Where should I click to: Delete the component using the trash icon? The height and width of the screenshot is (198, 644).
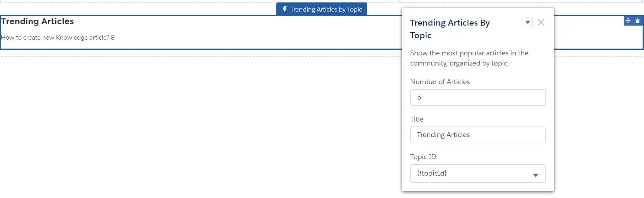point(638,21)
